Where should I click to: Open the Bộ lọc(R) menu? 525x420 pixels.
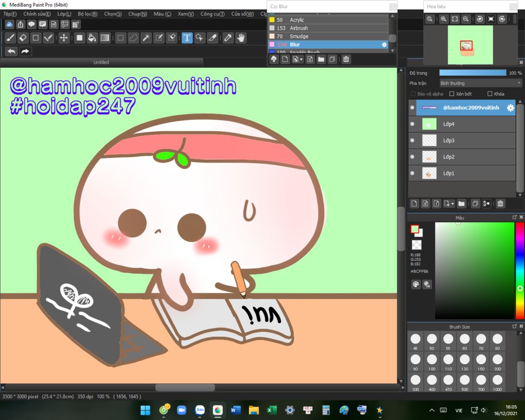coord(87,14)
